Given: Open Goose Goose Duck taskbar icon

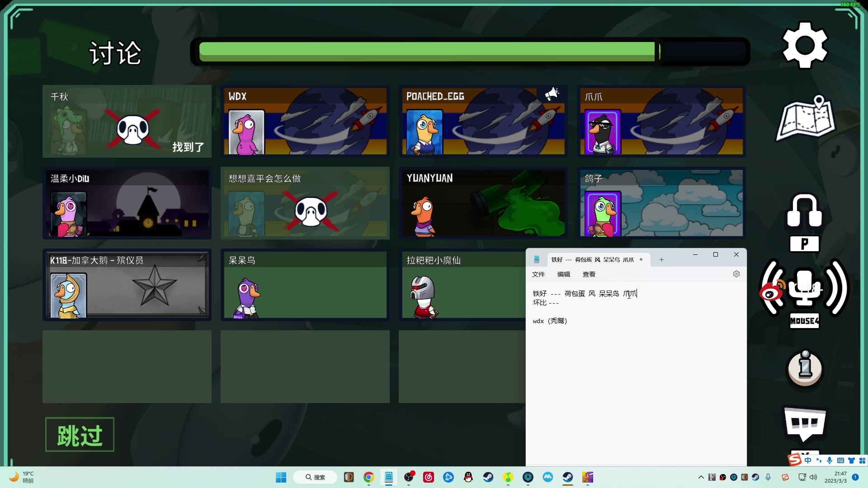Looking at the screenshot, I should [x=588, y=477].
